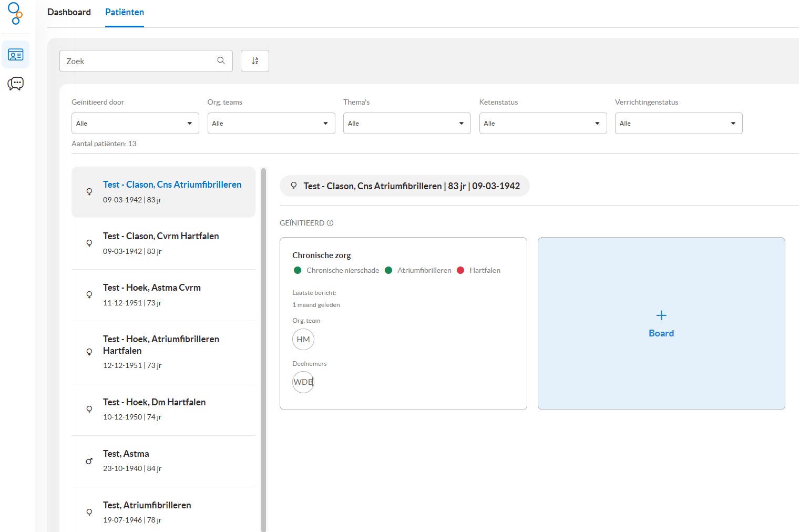Viewport: 799px width, 532px height.
Task: Open the Thema's filter dropdown
Action: tap(407, 124)
